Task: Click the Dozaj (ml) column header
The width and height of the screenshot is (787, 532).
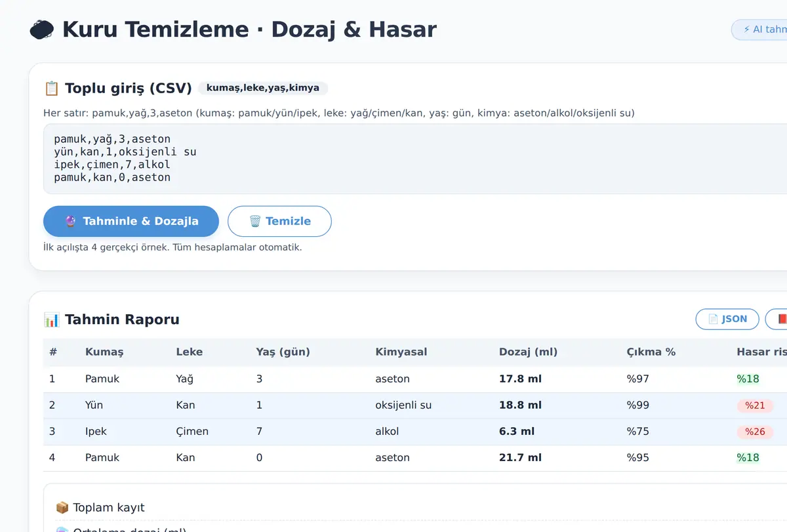Action: click(528, 352)
